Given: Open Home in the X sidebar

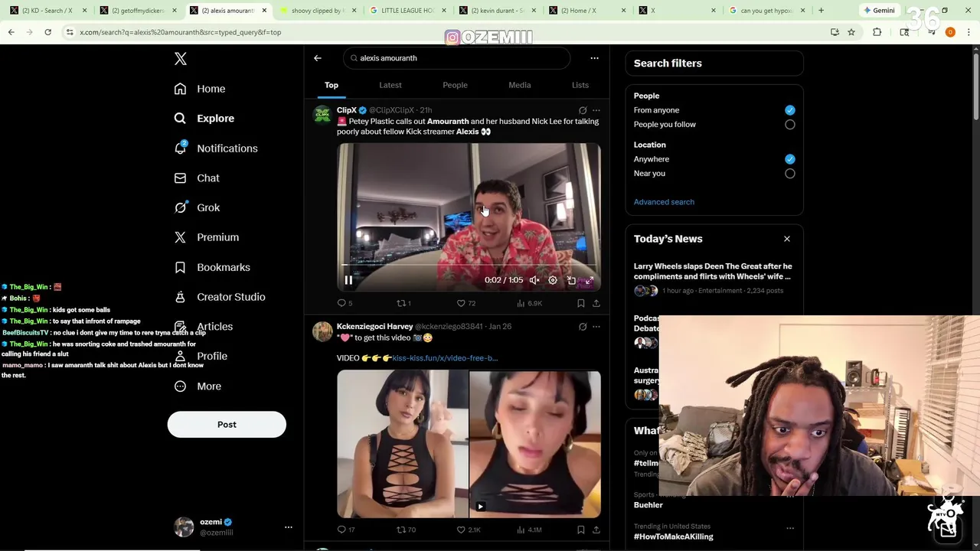Looking at the screenshot, I should point(200,89).
